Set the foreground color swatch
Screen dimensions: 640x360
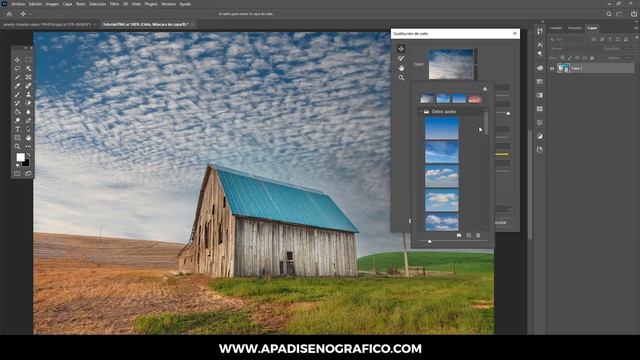[20, 158]
